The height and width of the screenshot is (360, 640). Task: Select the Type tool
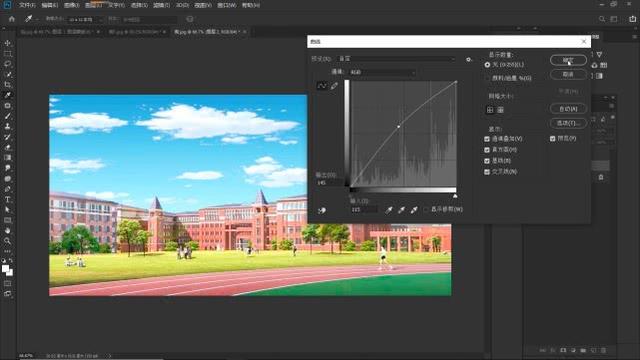[x=7, y=199]
